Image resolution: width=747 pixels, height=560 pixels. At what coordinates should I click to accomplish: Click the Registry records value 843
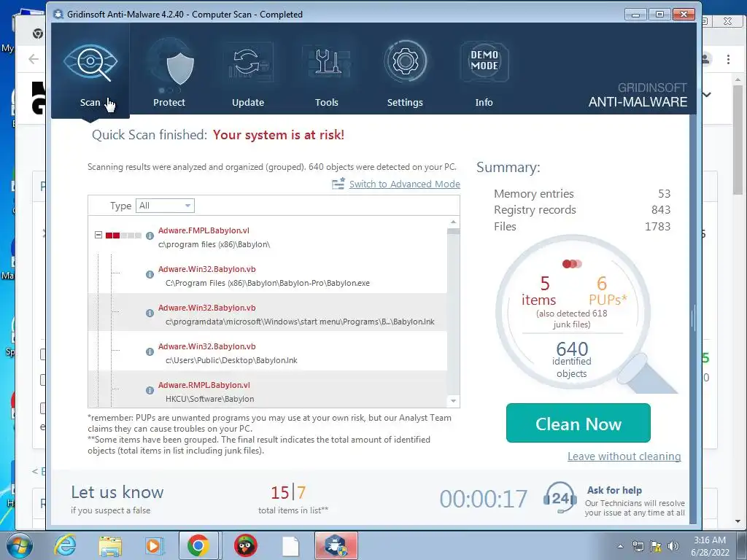pyautogui.click(x=661, y=210)
